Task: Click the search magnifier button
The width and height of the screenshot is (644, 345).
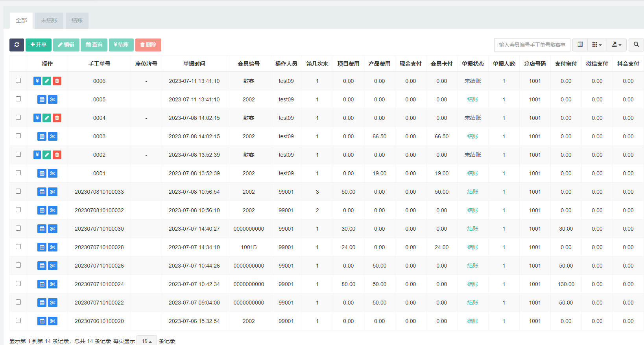Action: [636, 45]
